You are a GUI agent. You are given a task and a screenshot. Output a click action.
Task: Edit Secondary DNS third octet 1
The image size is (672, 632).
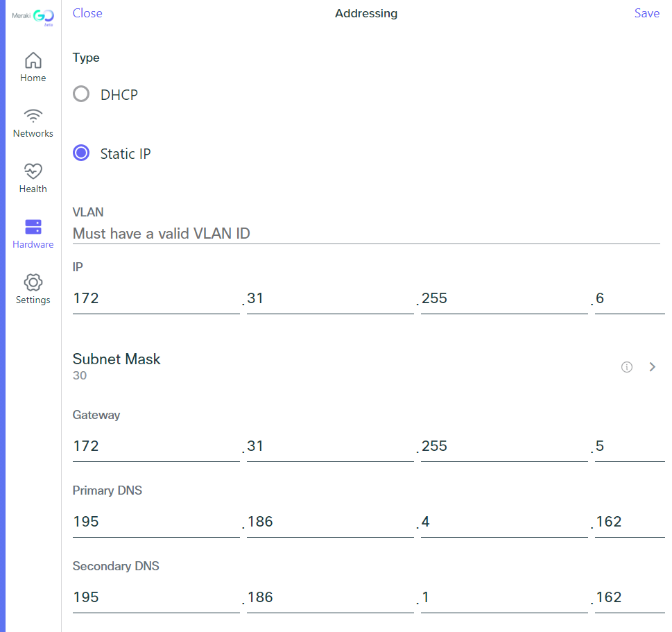503,597
